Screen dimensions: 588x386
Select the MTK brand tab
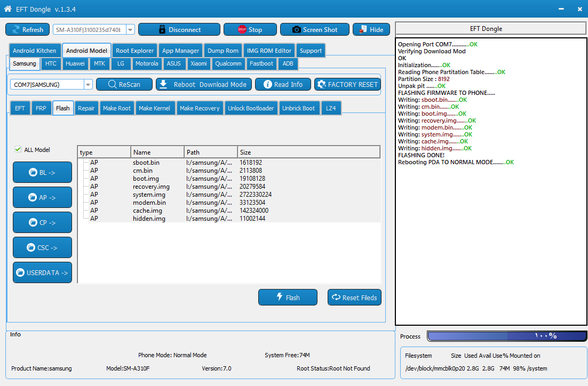point(99,63)
